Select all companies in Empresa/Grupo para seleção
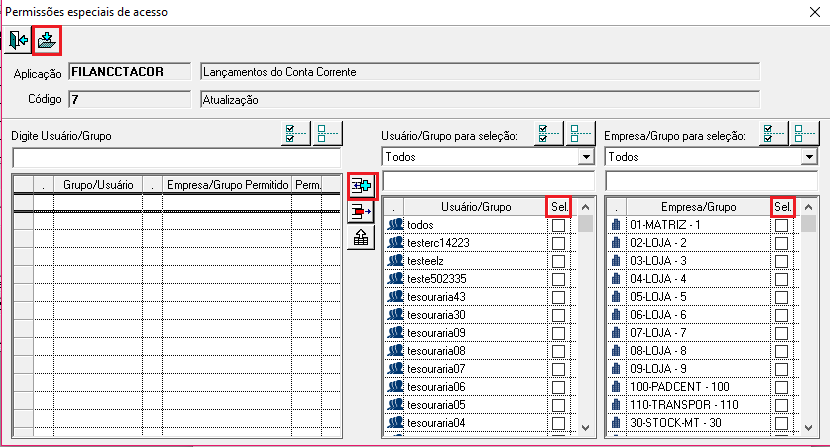Screen dimensions: 830x447 773,133
